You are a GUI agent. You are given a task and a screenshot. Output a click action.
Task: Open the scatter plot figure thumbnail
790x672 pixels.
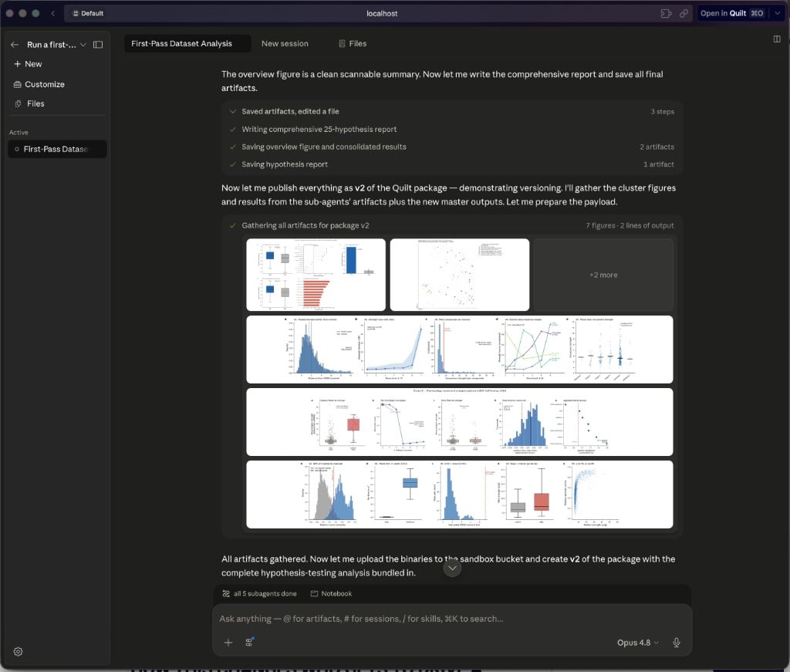460,275
